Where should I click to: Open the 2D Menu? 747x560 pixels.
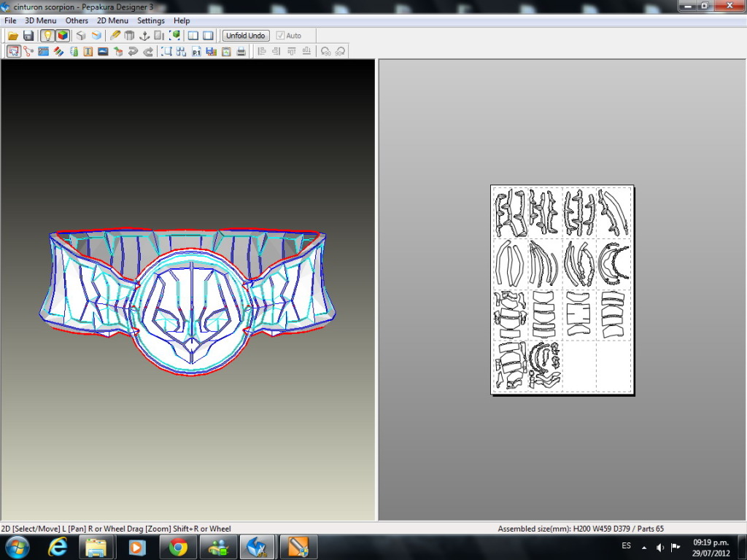click(x=112, y=20)
